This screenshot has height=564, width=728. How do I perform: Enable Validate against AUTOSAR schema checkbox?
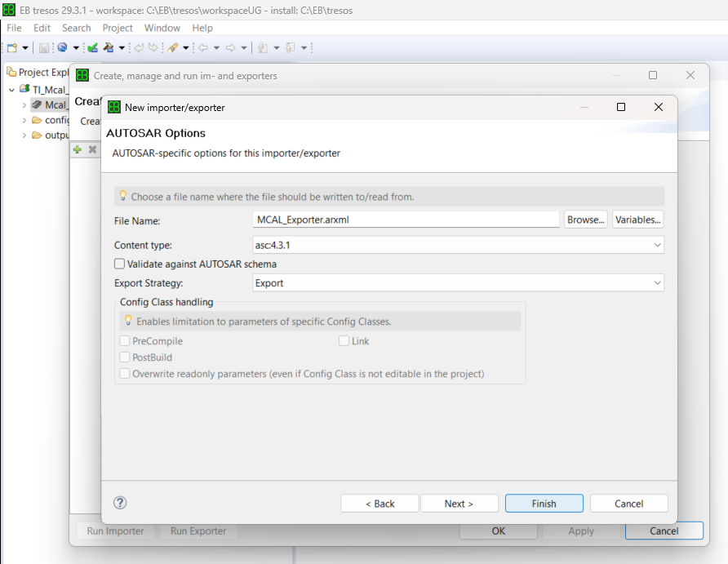[x=121, y=264]
